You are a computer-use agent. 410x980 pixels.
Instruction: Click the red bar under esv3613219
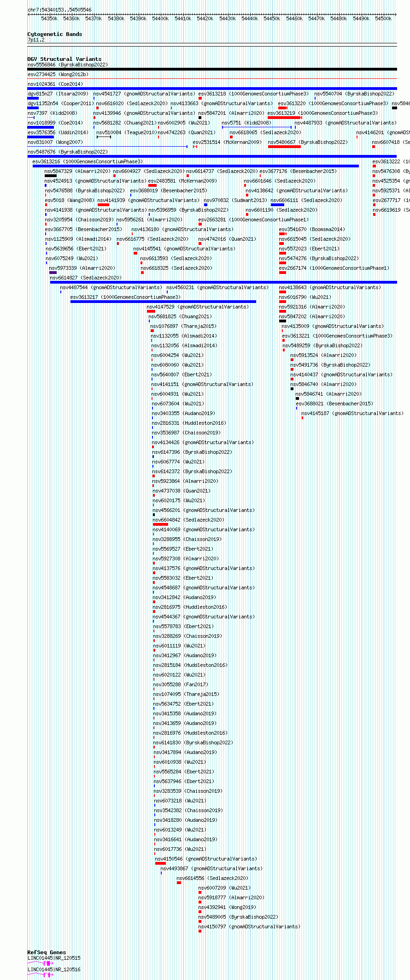click(x=285, y=118)
